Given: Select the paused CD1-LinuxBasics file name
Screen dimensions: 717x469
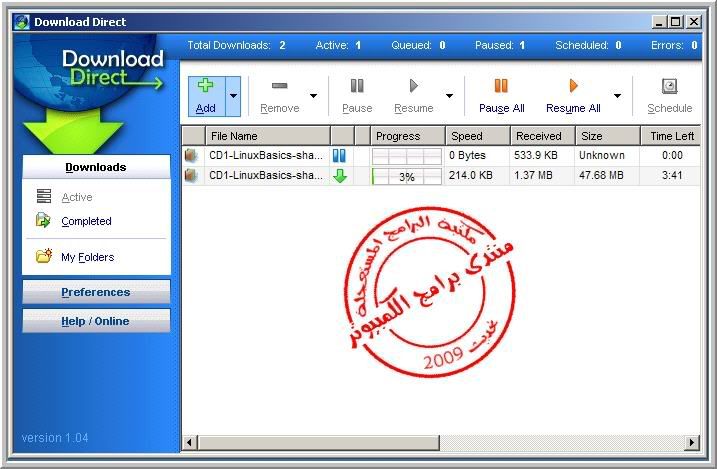Looking at the screenshot, I should tap(266, 155).
